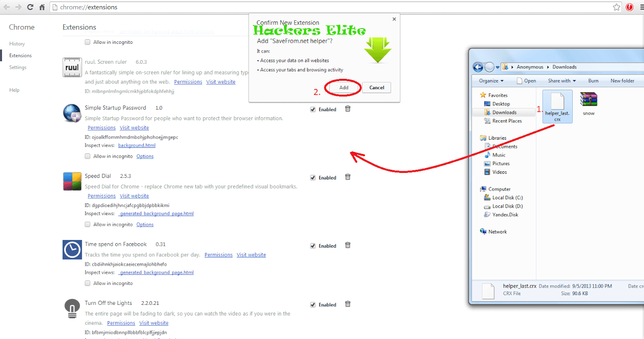
Task: Open Help in Chrome sidebar
Action: point(14,90)
